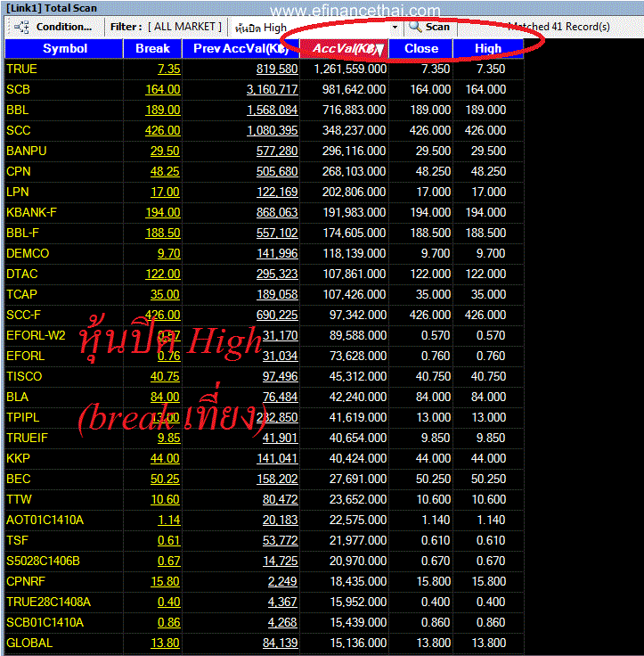Sort by Close column header
The image size is (644, 656).
[x=421, y=48]
